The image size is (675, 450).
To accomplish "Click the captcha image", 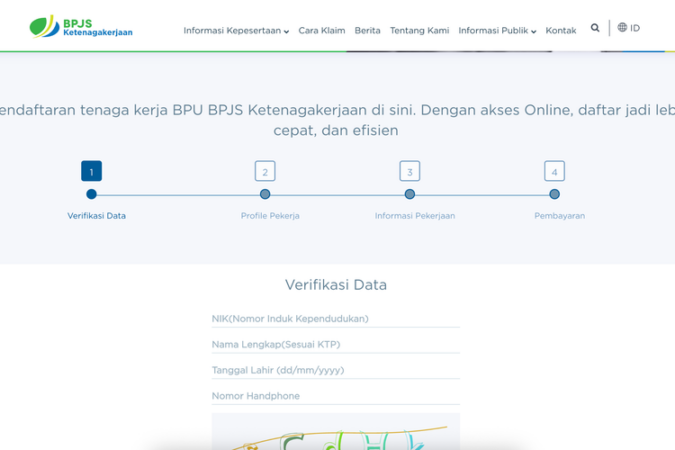I will (x=335, y=433).
